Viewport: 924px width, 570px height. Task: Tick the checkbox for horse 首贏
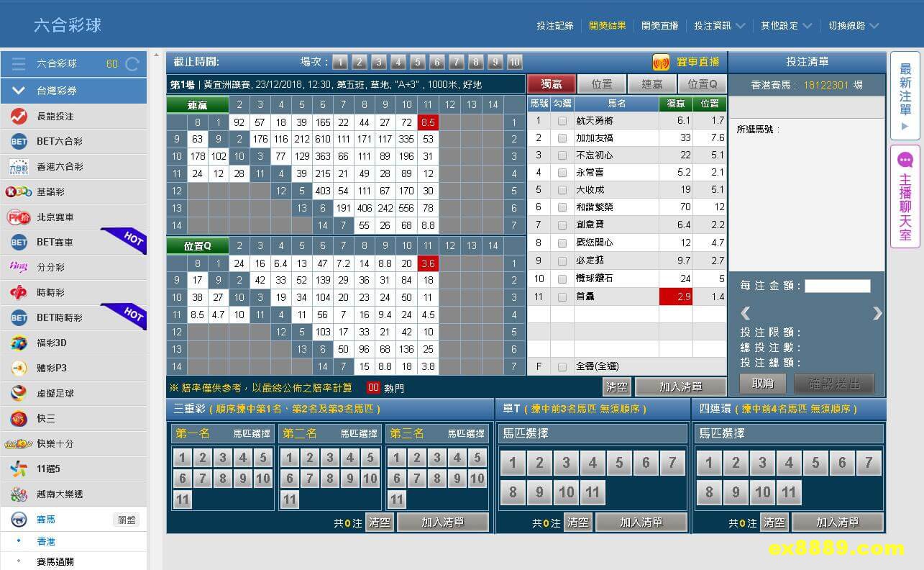pos(562,297)
